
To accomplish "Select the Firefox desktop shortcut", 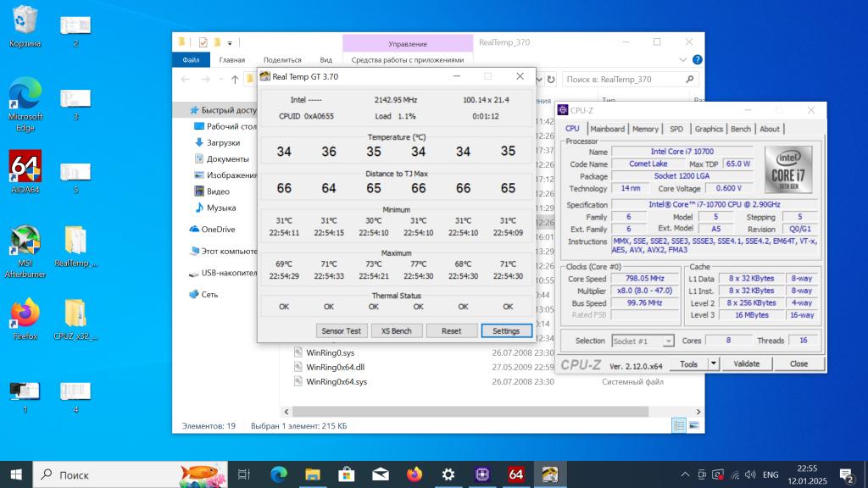I will point(25,319).
